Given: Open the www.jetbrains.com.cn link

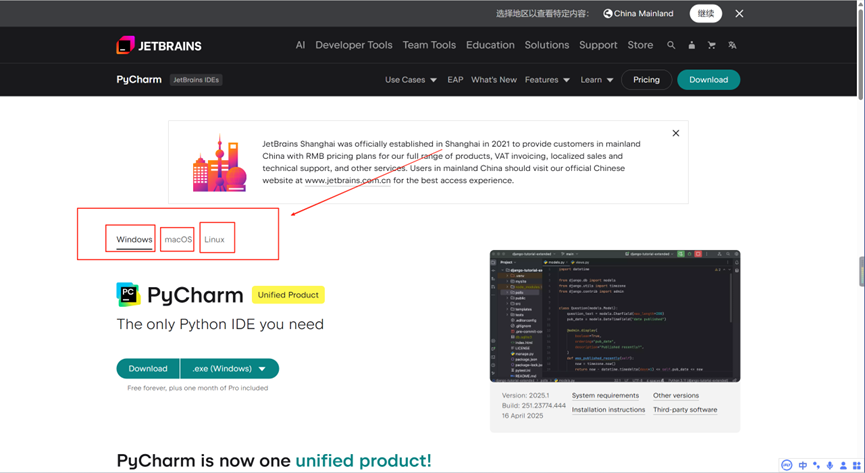Looking at the screenshot, I should 348,180.
